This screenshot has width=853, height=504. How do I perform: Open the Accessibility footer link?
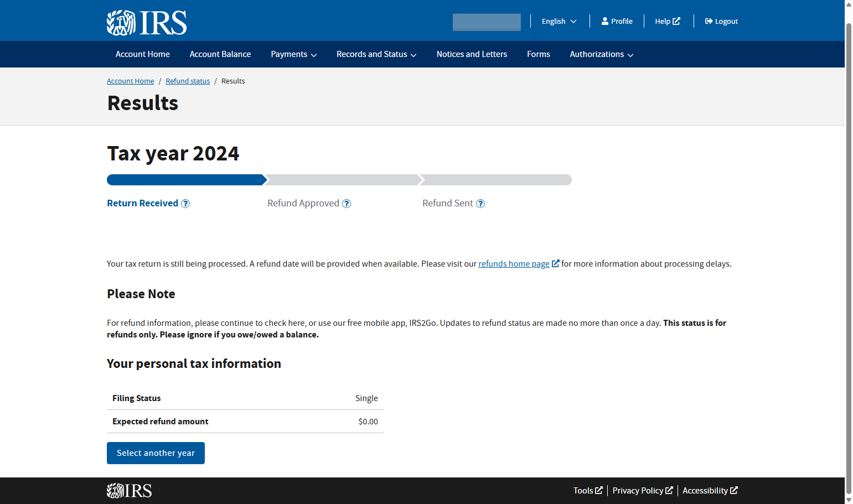coord(710,491)
